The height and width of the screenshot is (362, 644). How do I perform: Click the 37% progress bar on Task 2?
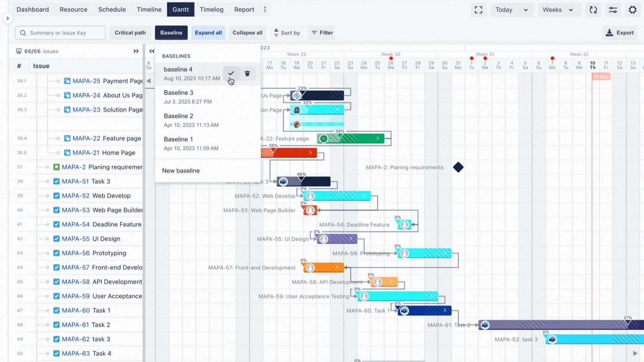pos(556,325)
